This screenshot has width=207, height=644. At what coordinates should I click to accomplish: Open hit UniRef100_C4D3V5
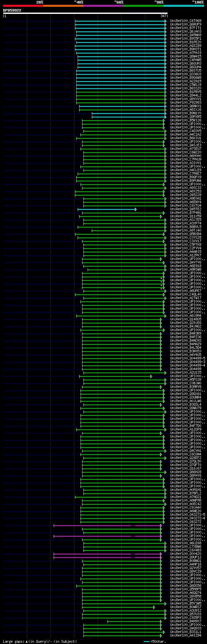pyautogui.click(x=186, y=131)
